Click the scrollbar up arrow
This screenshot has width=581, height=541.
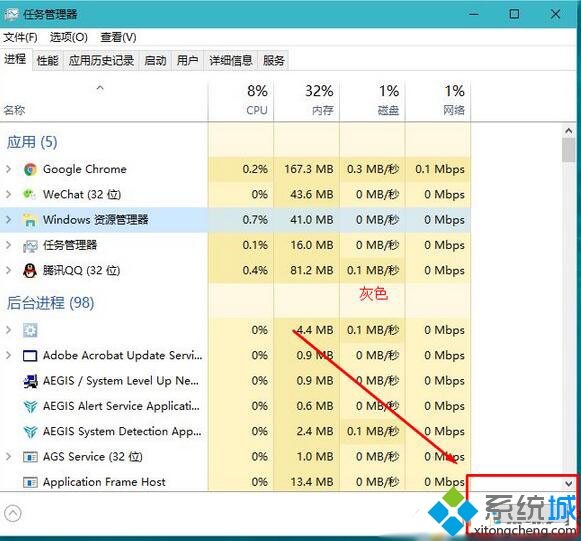[569, 131]
